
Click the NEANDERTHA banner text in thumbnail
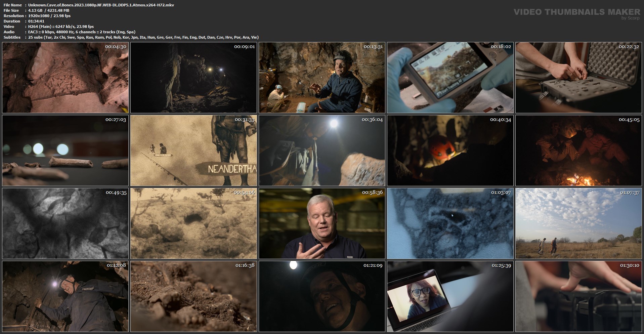click(x=232, y=169)
